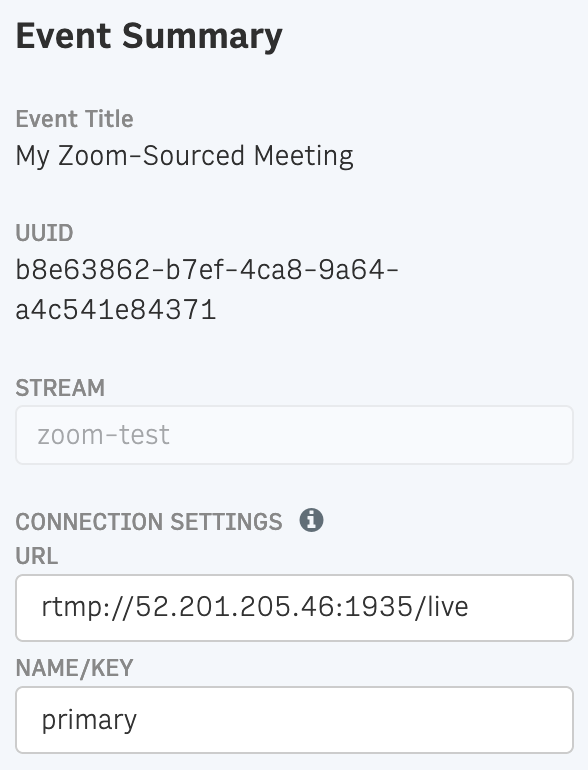588x770 pixels.
Task: Click the Event Summary heading
Action: click(x=149, y=36)
